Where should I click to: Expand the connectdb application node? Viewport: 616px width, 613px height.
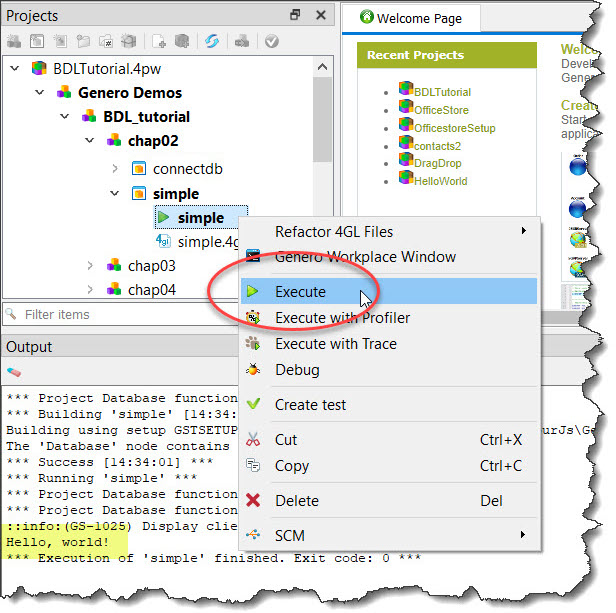(x=115, y=169)
